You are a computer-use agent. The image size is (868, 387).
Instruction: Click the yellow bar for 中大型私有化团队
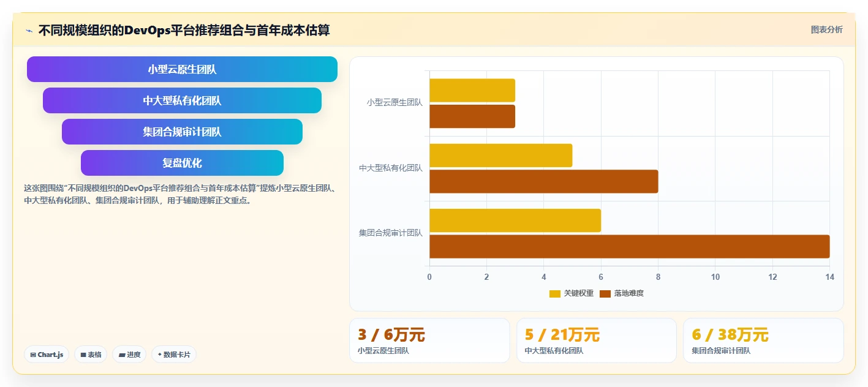pos(500,156)
